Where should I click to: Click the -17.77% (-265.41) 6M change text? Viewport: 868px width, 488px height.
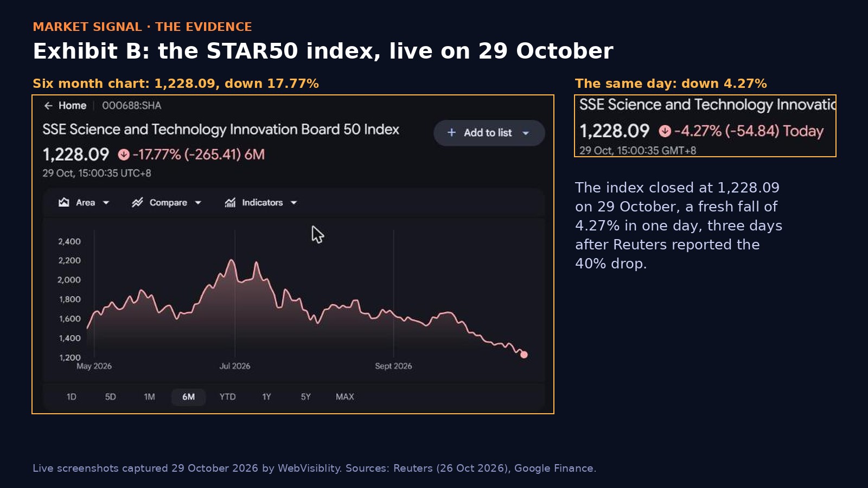[199, 155]
